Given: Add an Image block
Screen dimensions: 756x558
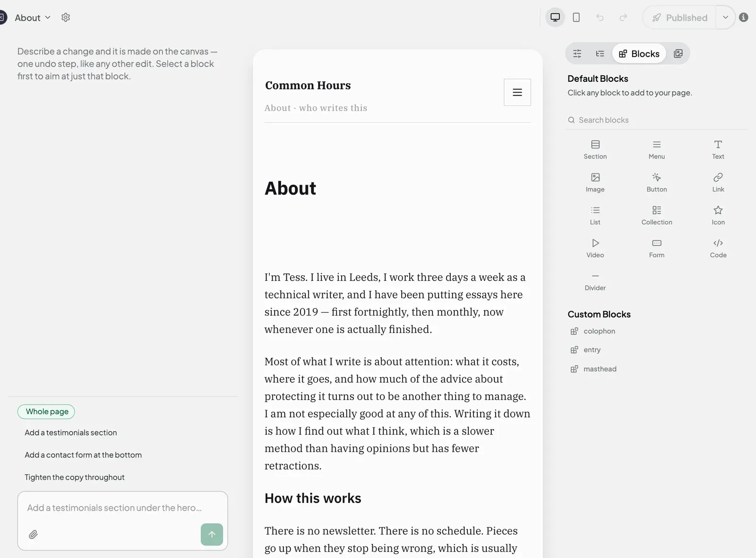Looking at the screenshot, I should point(595,183).
